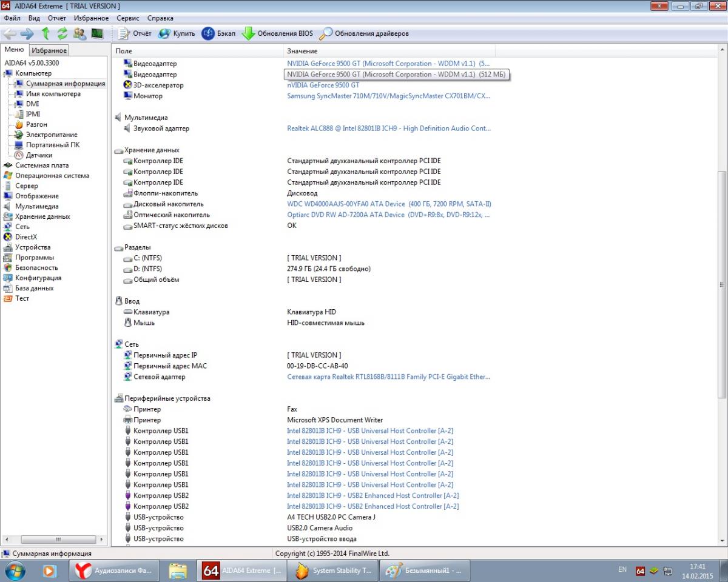Click the gauge icon next to Датчики
The image size is (728, 582).
19,155
